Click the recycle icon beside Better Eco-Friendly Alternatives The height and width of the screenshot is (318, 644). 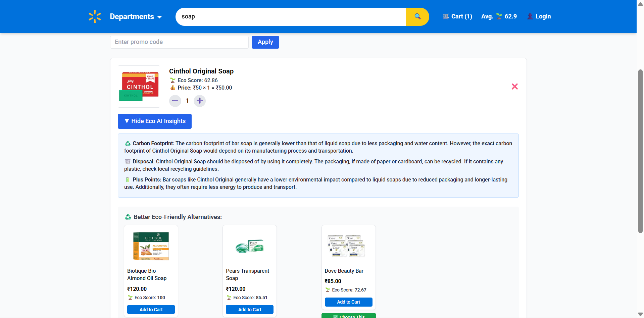(x=128, y=217)
